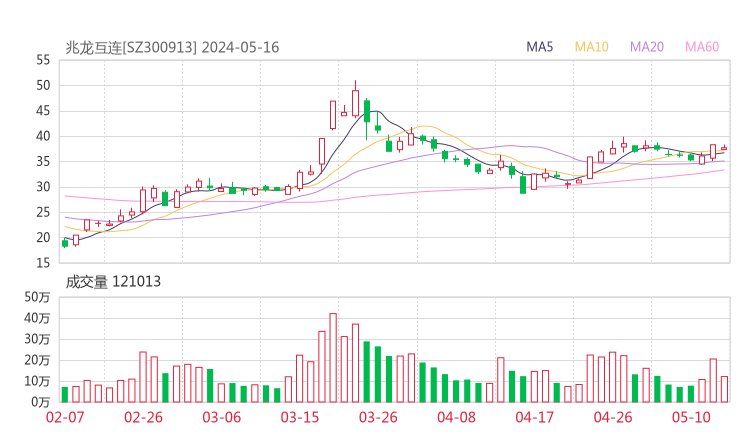Click the 10万 volume axis label
The width and height of the screenshot is (740, 440).
pos(37,381)
